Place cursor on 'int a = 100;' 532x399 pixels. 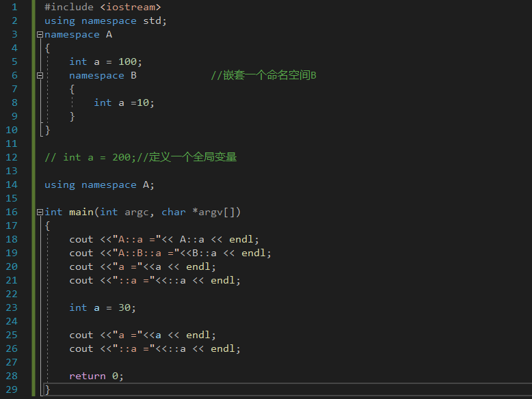click(105, 61)
